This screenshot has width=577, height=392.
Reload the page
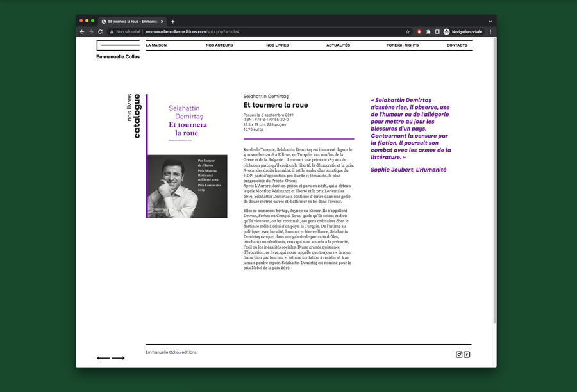[100, 31]
